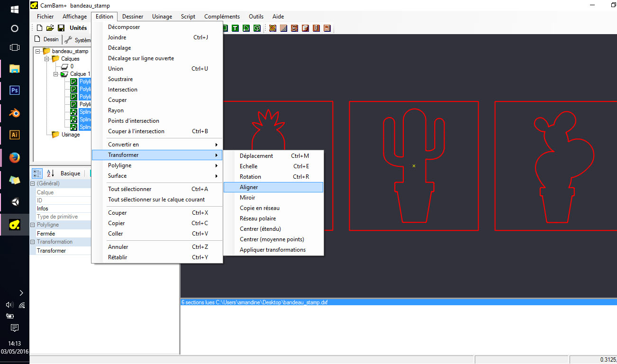Open Blender from the Windows taskbar
Screen dimensions: 617x364
15,112
